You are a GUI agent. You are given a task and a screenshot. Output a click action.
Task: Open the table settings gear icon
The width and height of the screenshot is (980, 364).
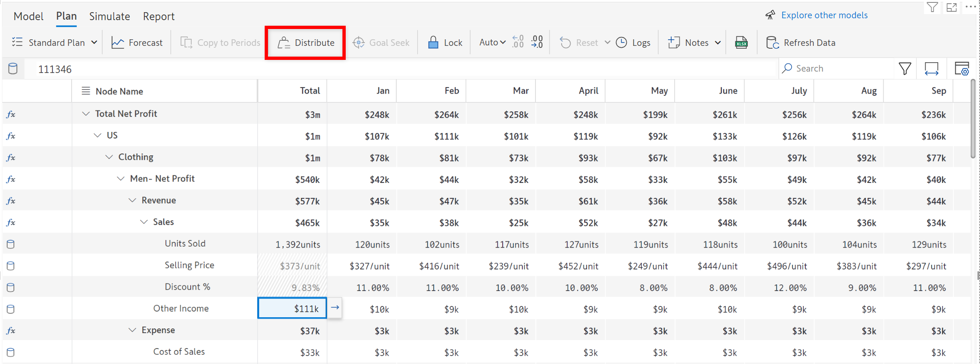pyautogui.click(x=961, y=69)
